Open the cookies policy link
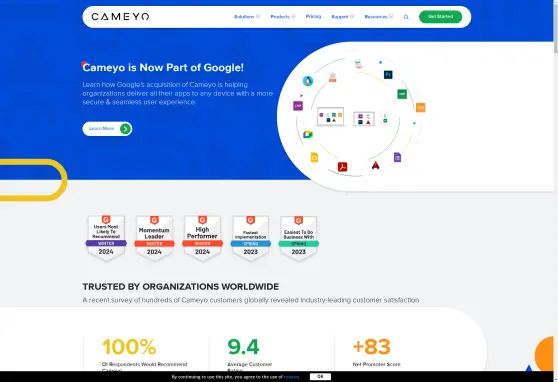Image resolution: width=558 pixels, height=382 pixels. click(291, 377)
